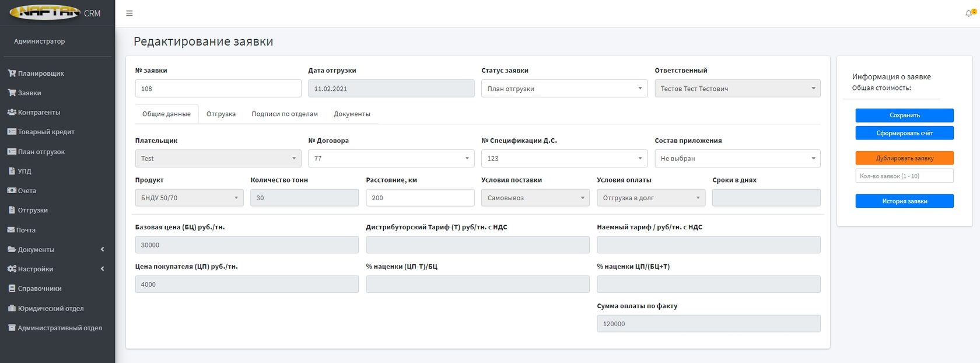
Task: Open the Условия поставки dropdown
Action: click(x=535, y=198)
